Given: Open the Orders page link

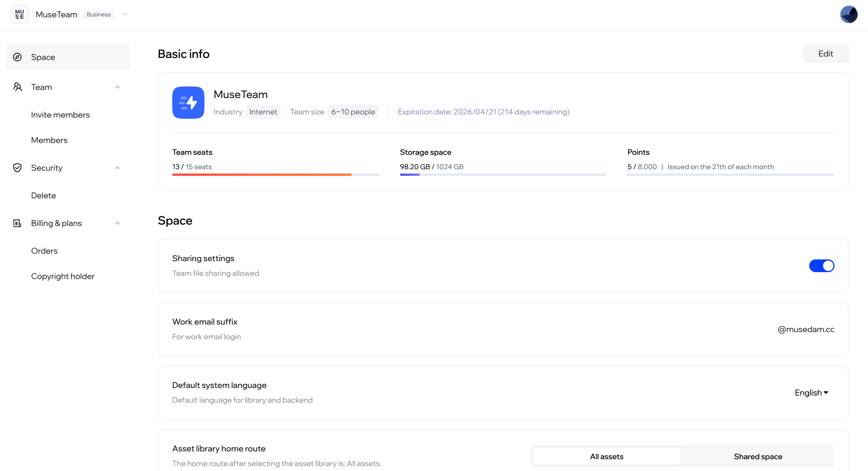Looking at the screenshot, I should coord(44,250).
